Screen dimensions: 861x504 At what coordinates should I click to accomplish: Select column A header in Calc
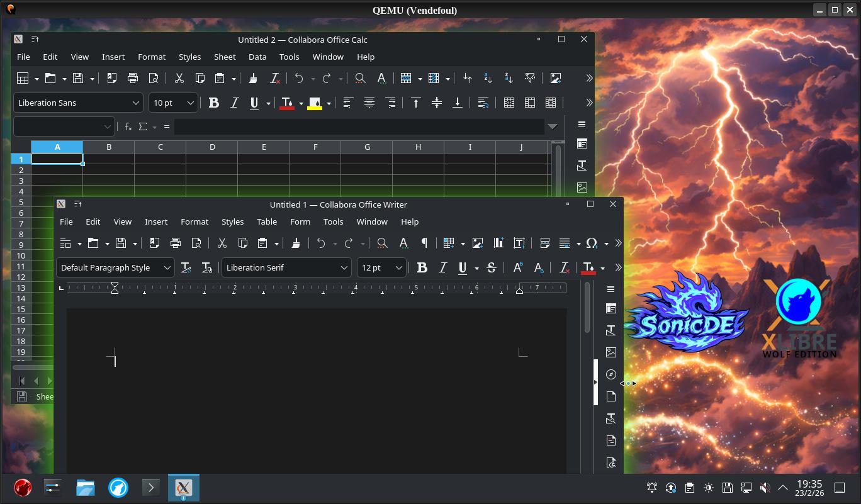click(57, 147)
